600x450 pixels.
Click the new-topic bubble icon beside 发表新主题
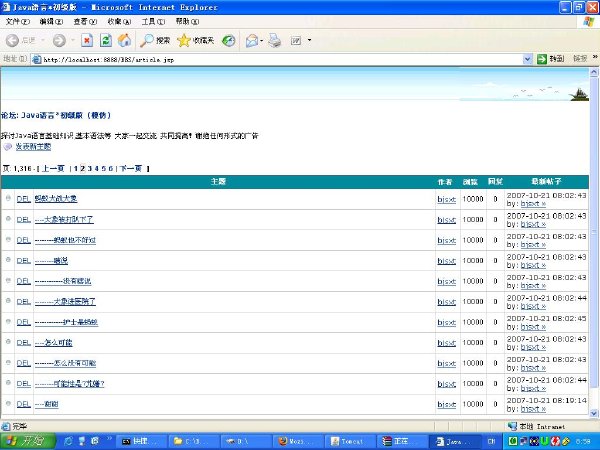[8, 147]
